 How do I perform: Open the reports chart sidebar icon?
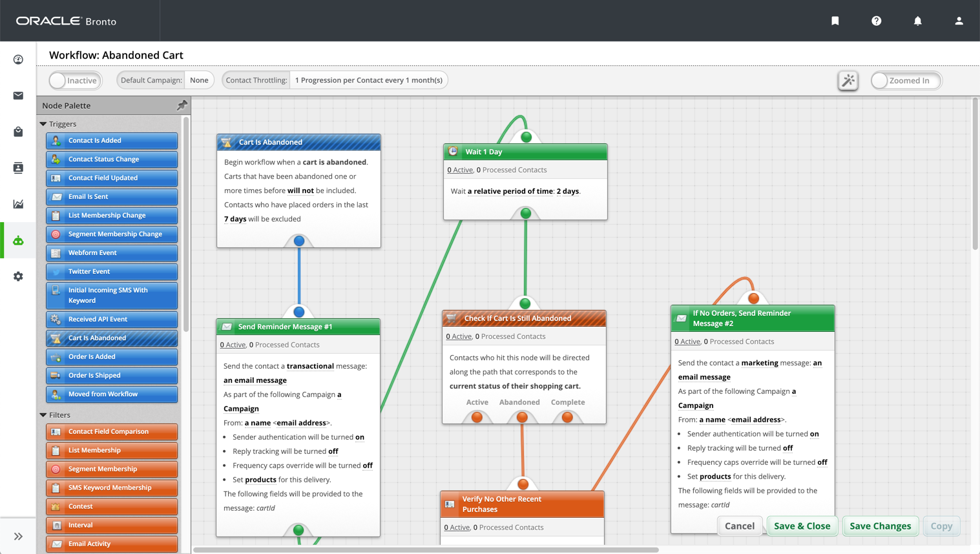[x=18, y=204]
